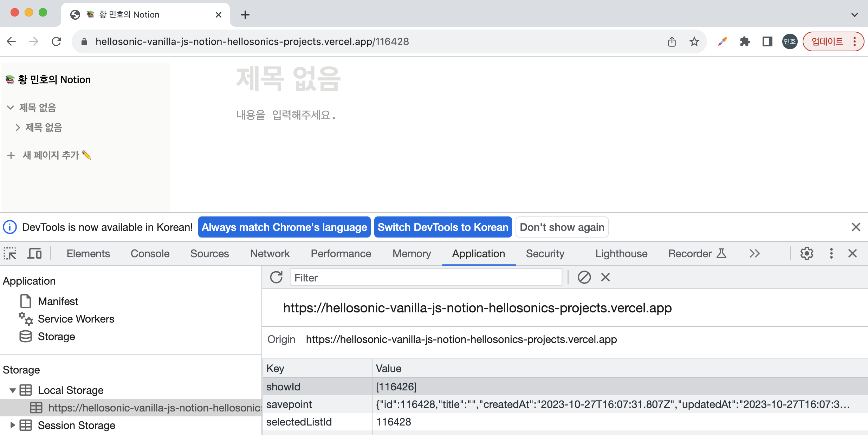Click Switch DevTools to Korean button
The width and height of the screenshot is (868, 435).
(x=443, y=227)
